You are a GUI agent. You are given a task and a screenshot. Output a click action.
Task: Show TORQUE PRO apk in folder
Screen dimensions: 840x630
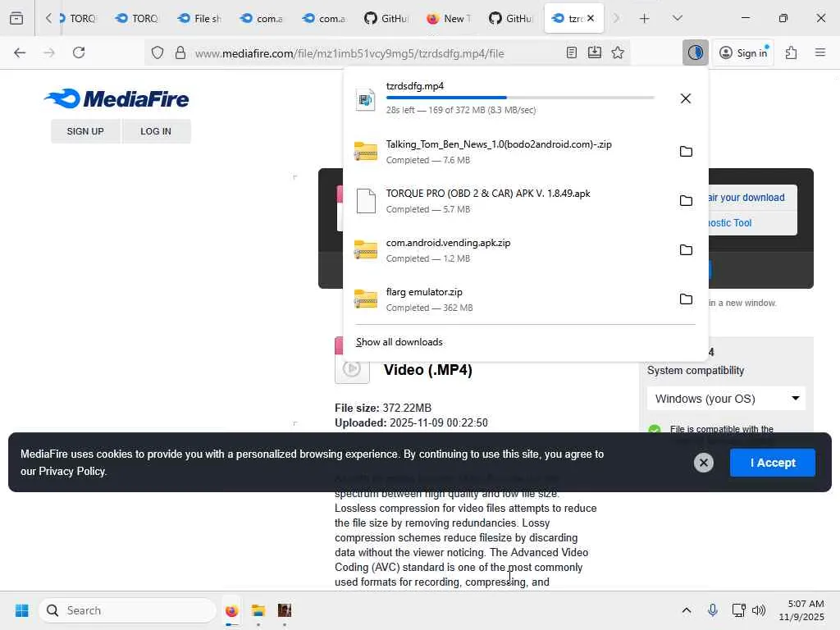[686, 201]
